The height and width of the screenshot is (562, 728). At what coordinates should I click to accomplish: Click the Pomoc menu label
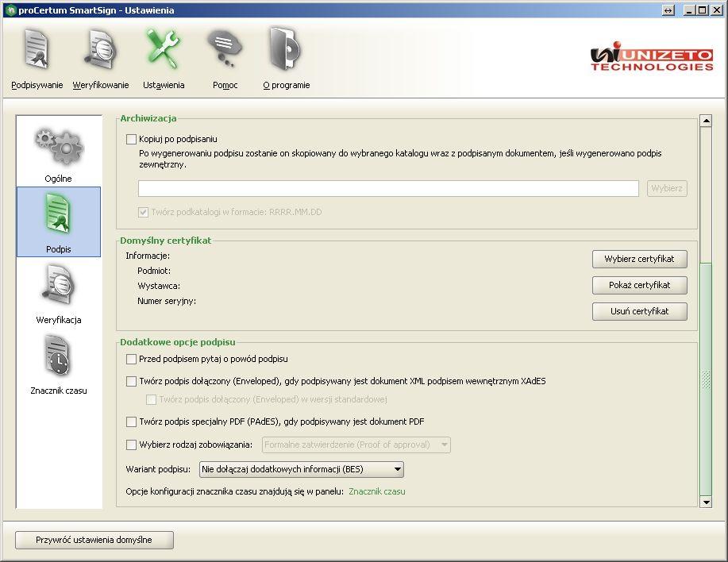coord(225,86)
